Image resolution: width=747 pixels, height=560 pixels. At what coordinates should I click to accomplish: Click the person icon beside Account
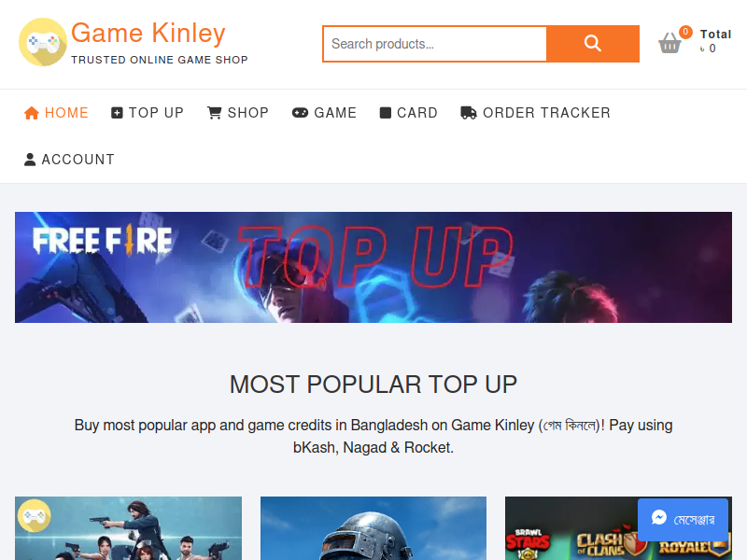click(x=30, y=160)
